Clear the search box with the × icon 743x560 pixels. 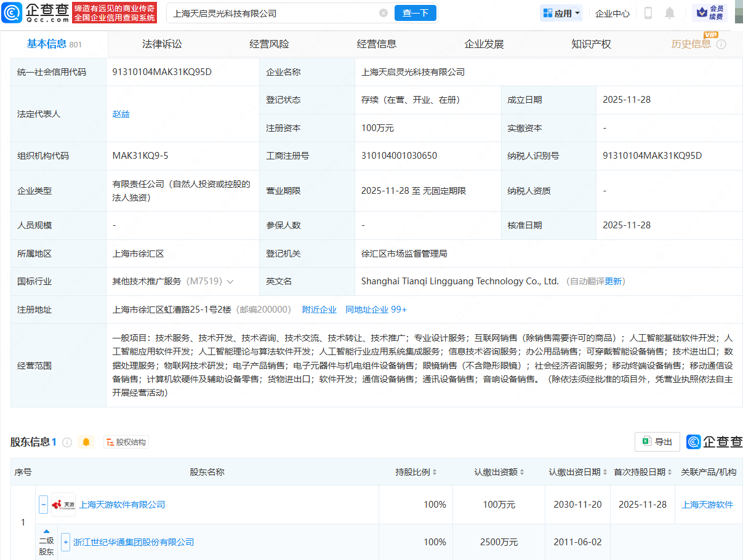pyautogui.click(x=384, y=13)
